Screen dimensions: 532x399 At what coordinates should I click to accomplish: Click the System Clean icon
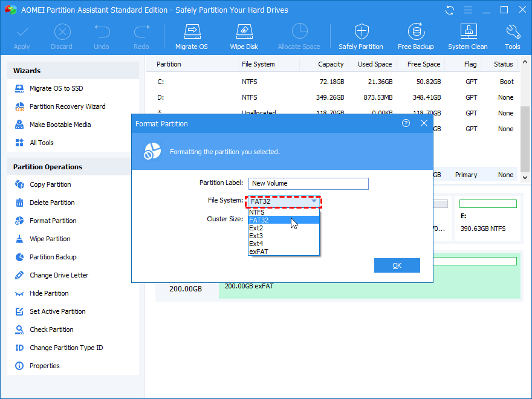click(x=467, y=36)
